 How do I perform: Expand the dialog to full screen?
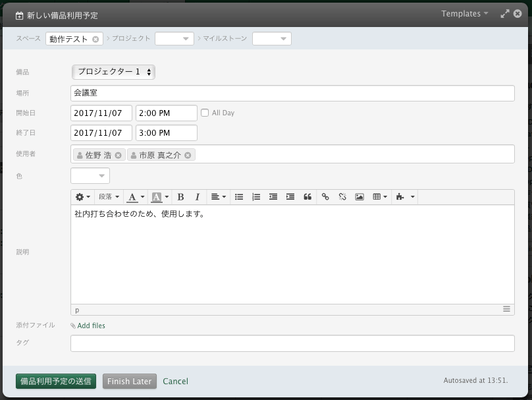(x=505, y=14)
